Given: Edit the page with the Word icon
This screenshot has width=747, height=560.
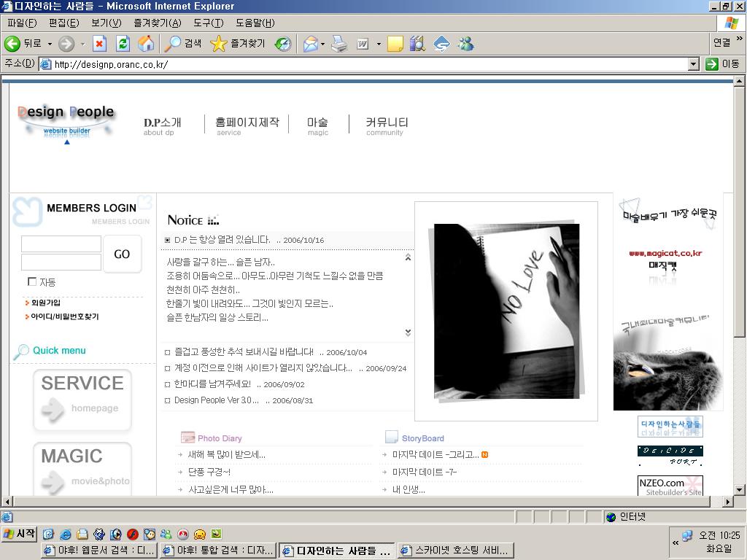Looking at the screenshot, I should click(x=363, y=44).
